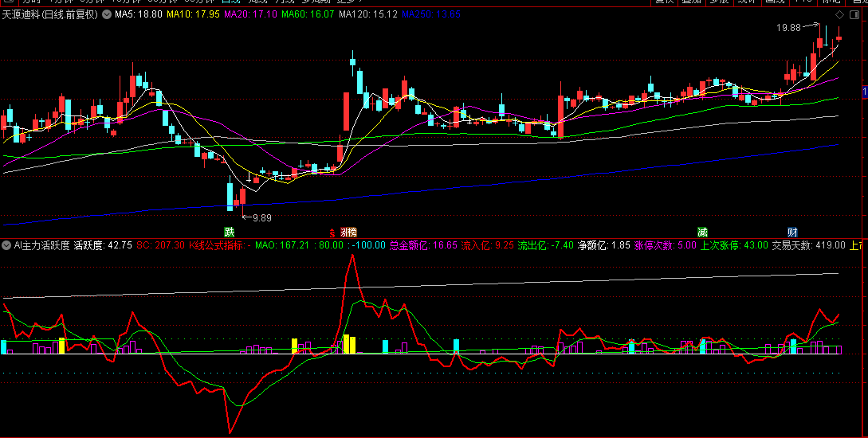Click the green MA60: 16.07 label
Viewport: 868px width, 438px height.
[308, 14]
